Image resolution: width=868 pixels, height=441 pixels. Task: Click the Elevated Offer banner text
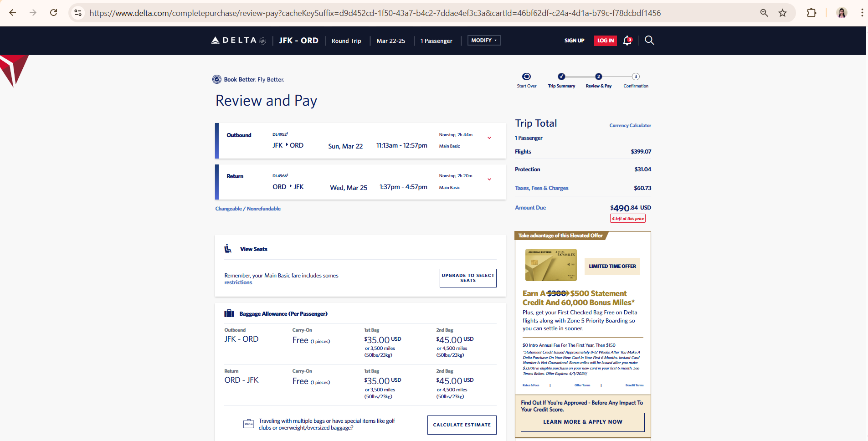tap(560, 236)
